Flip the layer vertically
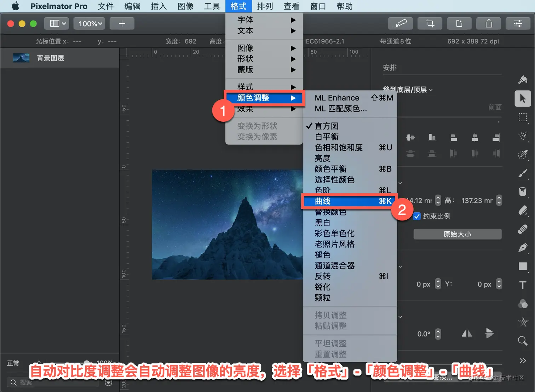Screen dimensions: 535x392 (489, 333)
